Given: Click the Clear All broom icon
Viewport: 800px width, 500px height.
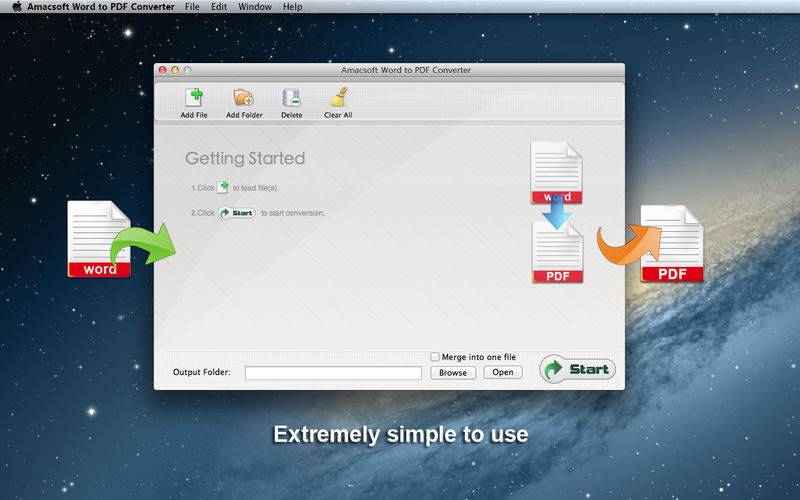Looking at the screenshot, I should [x=338, y=98].
